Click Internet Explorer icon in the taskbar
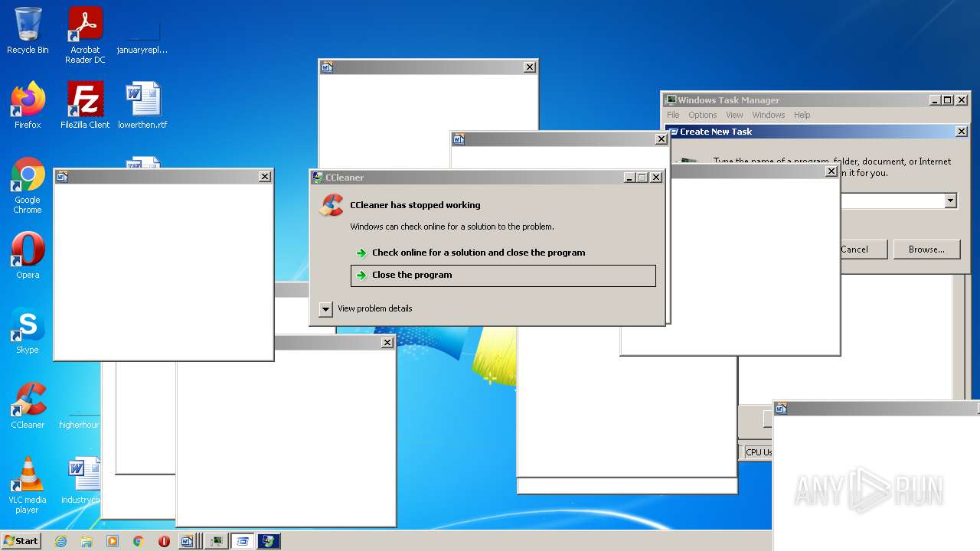The image size is (980, 551). click(x=61, y=541)
